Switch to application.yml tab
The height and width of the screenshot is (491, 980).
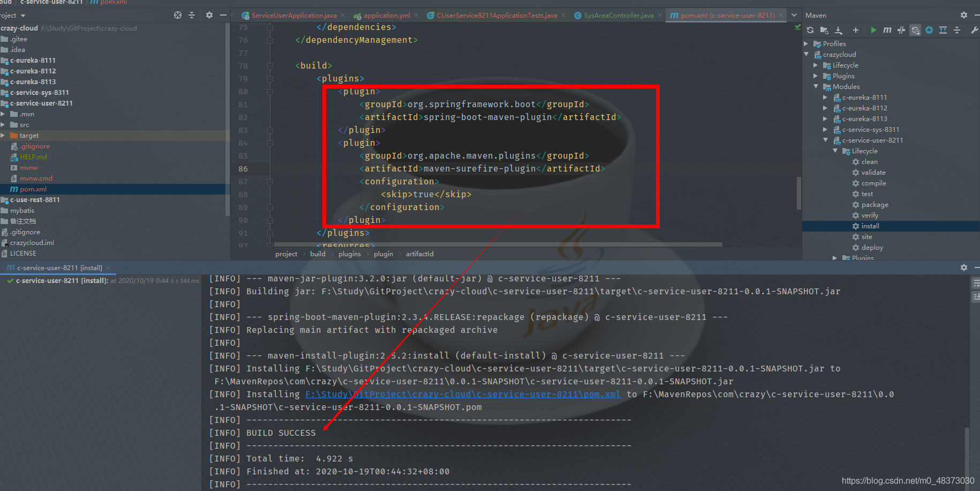pos(386,16)
